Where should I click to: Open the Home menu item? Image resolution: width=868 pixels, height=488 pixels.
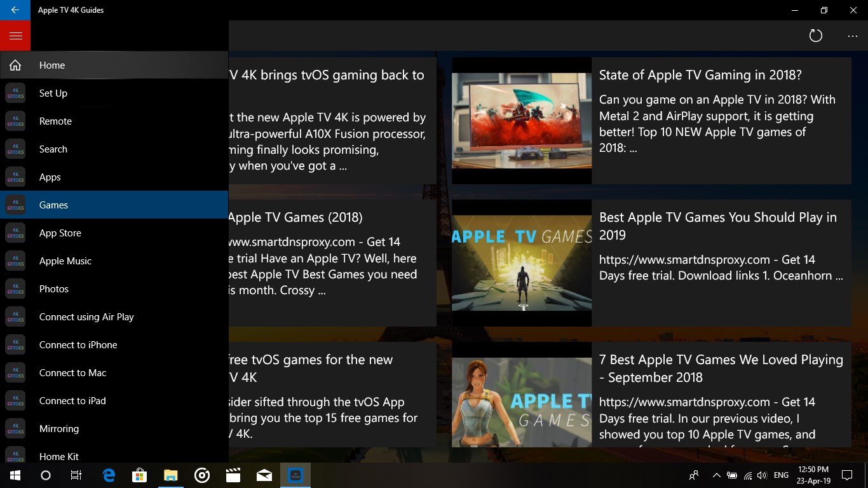point(114,65)
